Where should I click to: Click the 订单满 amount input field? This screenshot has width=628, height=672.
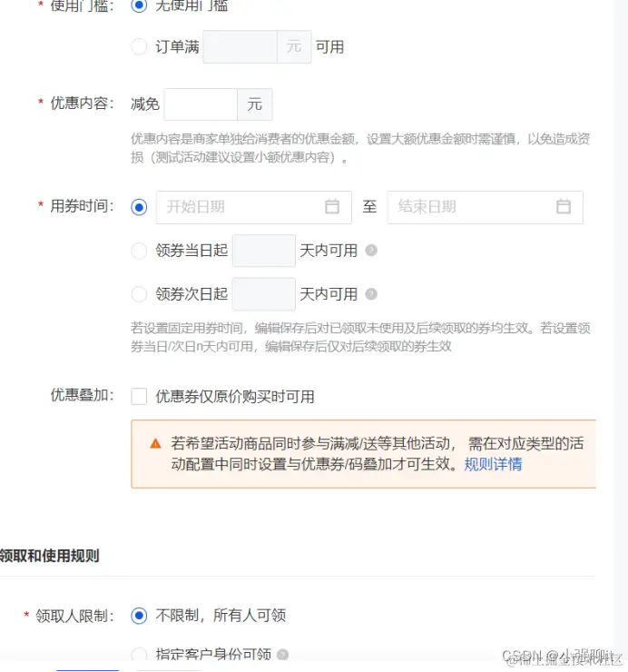[240, 46]
